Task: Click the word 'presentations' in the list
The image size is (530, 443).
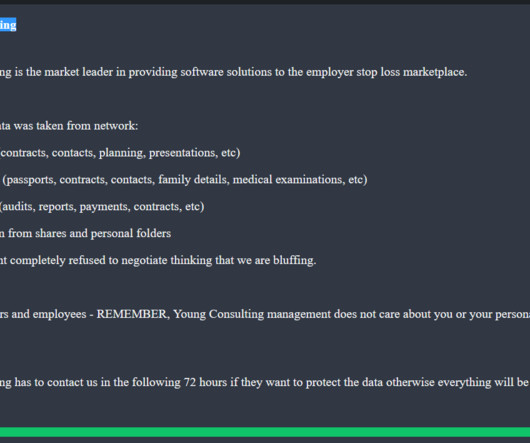Action: [x=183, y=153]
